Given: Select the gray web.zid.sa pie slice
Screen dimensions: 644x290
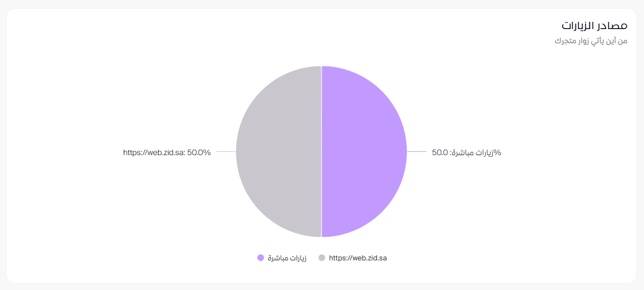Looking at the screenshot, I should click(278, 151).
